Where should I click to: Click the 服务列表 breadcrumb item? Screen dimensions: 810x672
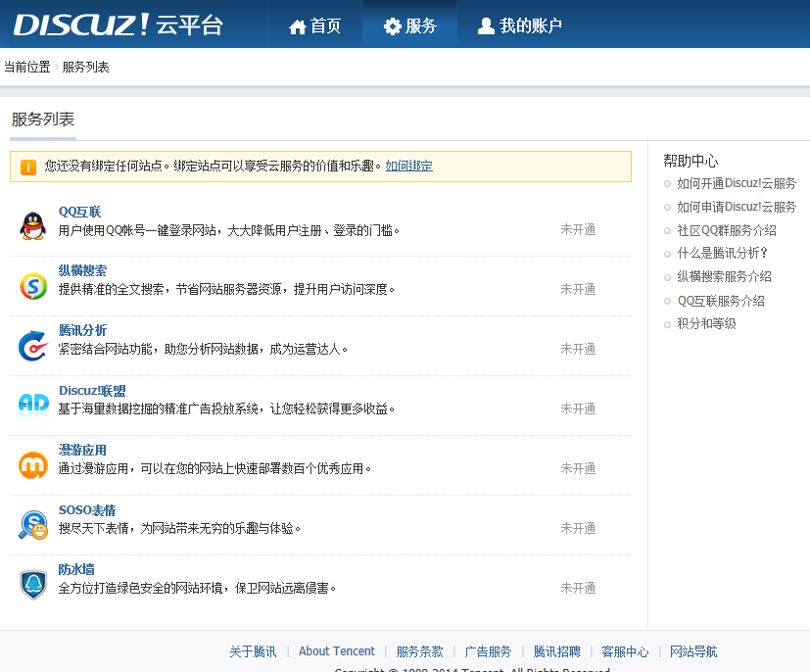coord(86,68)
